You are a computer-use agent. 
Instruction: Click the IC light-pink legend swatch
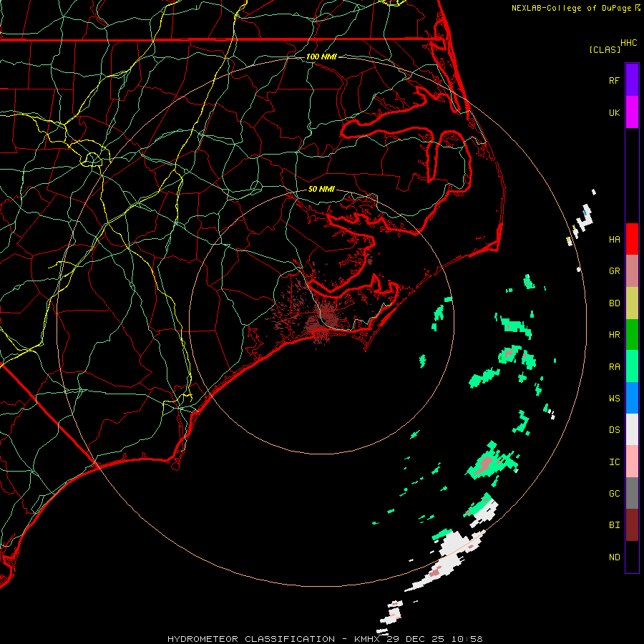(632, 462)
